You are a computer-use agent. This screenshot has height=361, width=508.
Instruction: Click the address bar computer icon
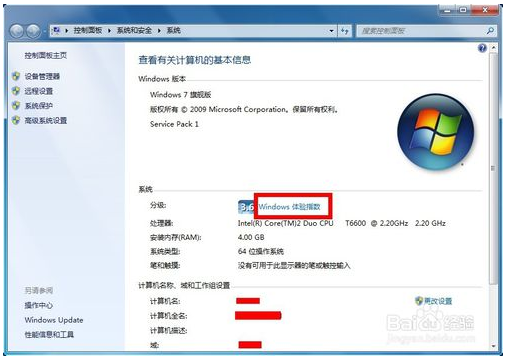tap(57, 31)
